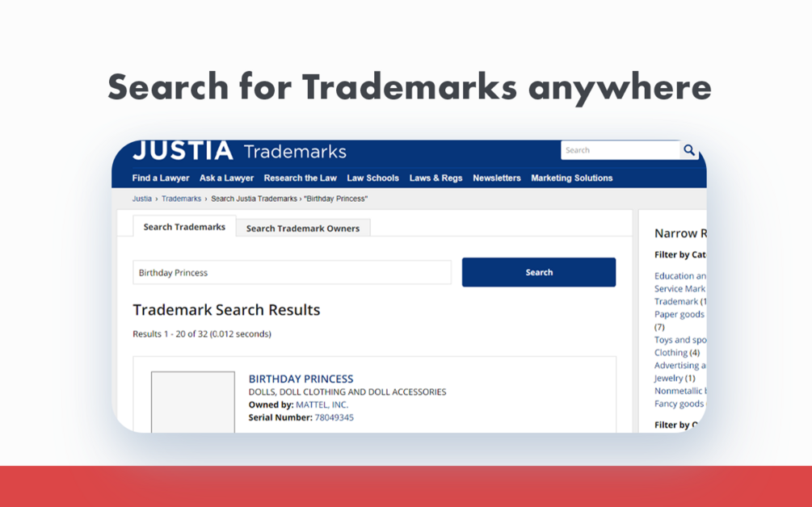Filter by Toys and sporting category
812x507 pixels.
pos(680,339)
